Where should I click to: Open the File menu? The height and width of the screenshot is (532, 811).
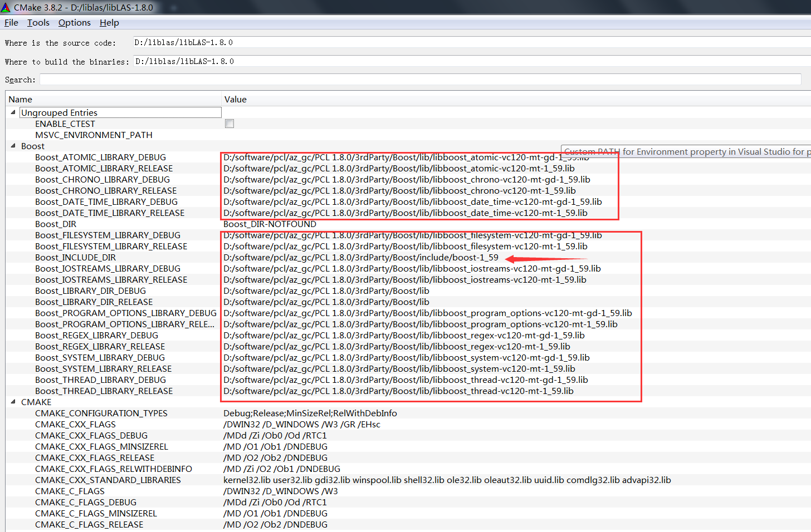[x=11, y=23]
